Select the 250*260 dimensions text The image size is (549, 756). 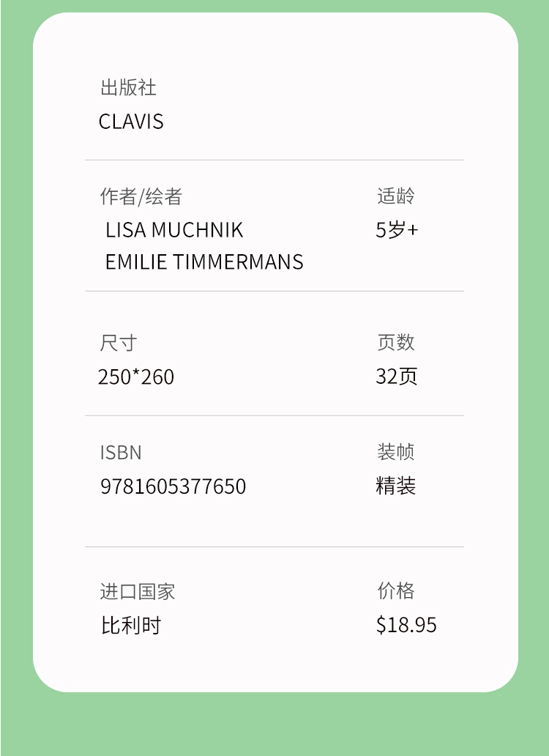136,377
